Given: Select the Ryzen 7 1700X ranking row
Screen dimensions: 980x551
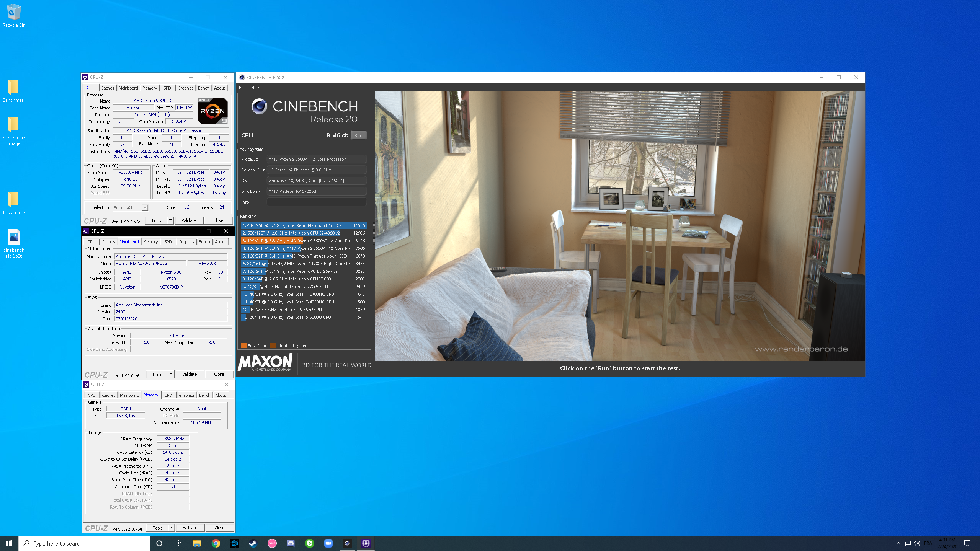Looking at the screenshot, I should (304, 264).
